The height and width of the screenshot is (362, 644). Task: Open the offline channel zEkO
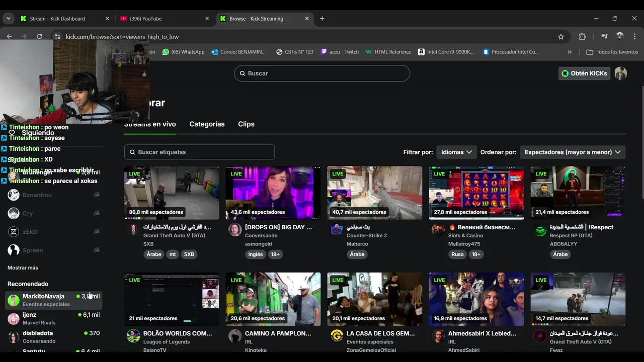click(53, 232)
